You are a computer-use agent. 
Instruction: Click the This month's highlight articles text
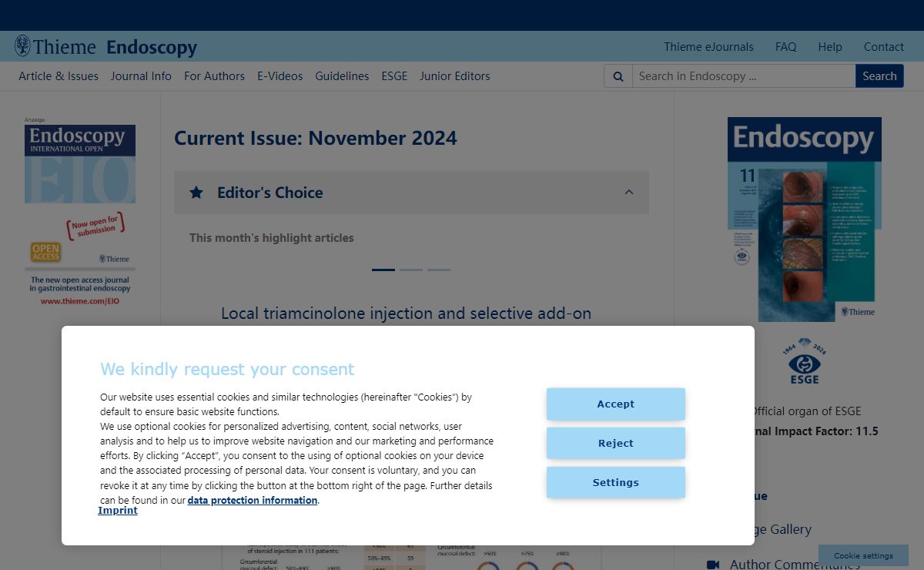pos(272,238)
